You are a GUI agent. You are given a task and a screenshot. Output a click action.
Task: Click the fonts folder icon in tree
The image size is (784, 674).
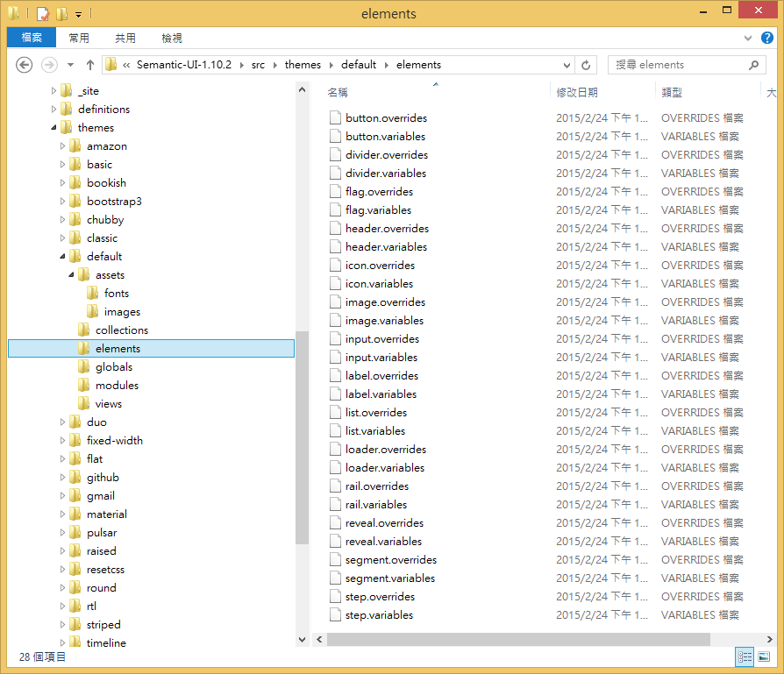point(92,294)
